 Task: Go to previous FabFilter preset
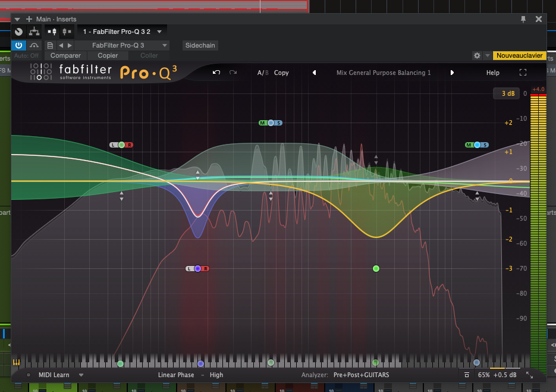tap(314, 73)
